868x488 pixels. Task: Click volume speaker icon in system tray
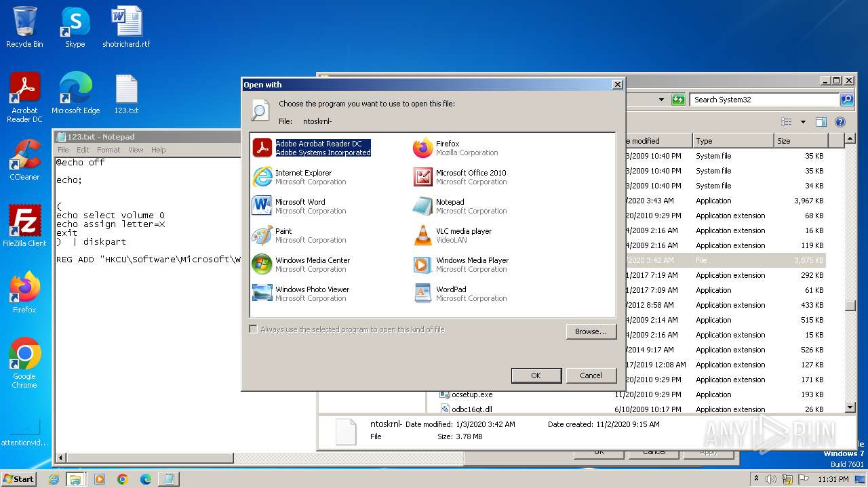tap(771, 479)
